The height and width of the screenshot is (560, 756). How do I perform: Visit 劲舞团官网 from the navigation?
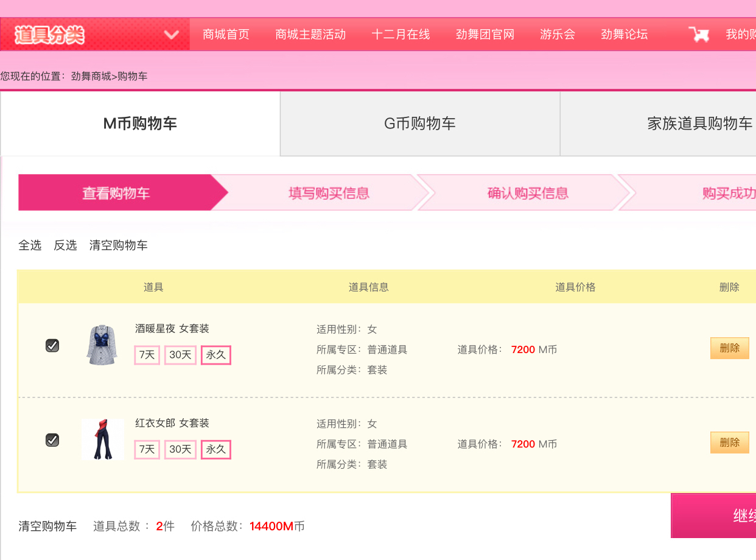coord(485,35)
